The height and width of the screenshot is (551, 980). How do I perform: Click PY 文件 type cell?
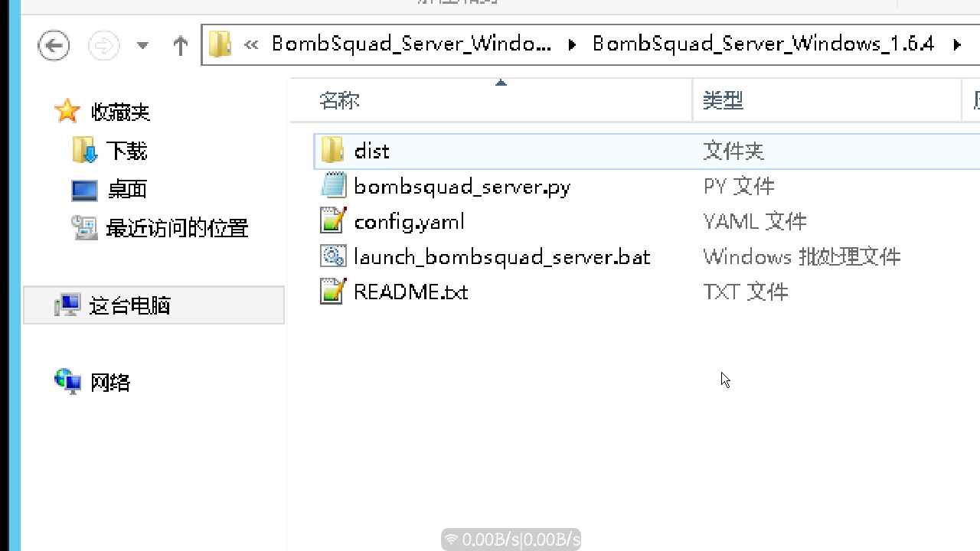[x=739, y=186]
